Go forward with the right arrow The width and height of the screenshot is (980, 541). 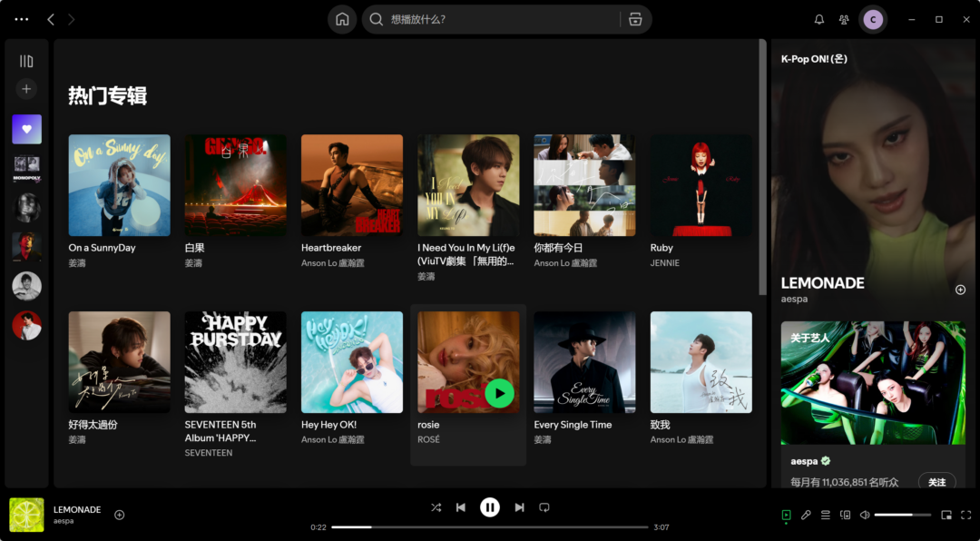[x=72, y=19]
